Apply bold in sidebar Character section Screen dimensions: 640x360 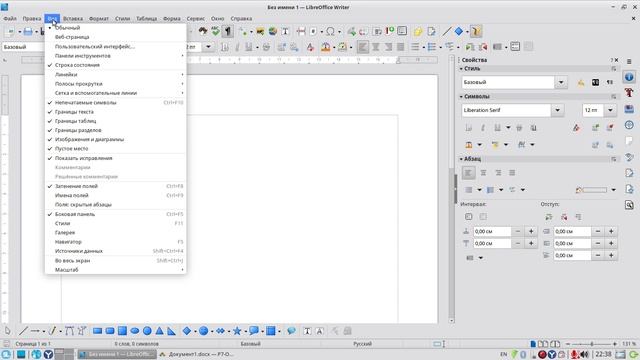[x=468, y=128]
